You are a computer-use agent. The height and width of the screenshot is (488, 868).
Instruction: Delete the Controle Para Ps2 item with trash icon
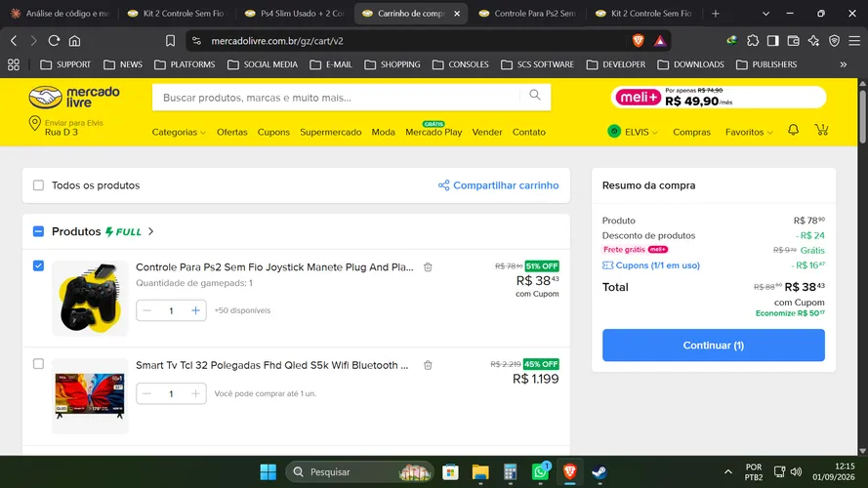428,267
